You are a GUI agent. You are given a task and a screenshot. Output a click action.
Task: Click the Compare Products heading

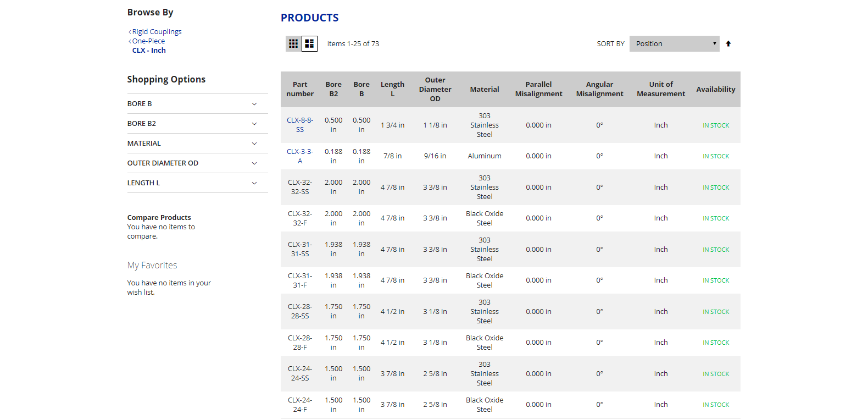point(159,218)
